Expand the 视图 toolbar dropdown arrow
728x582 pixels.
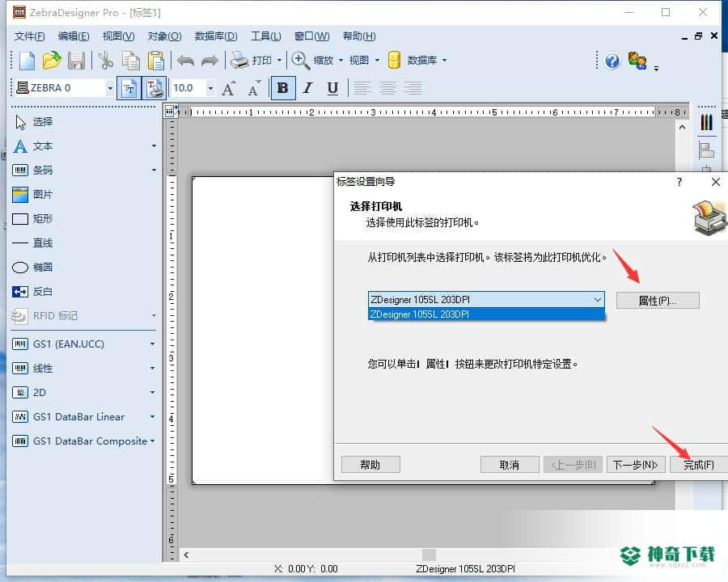point(377,61)
